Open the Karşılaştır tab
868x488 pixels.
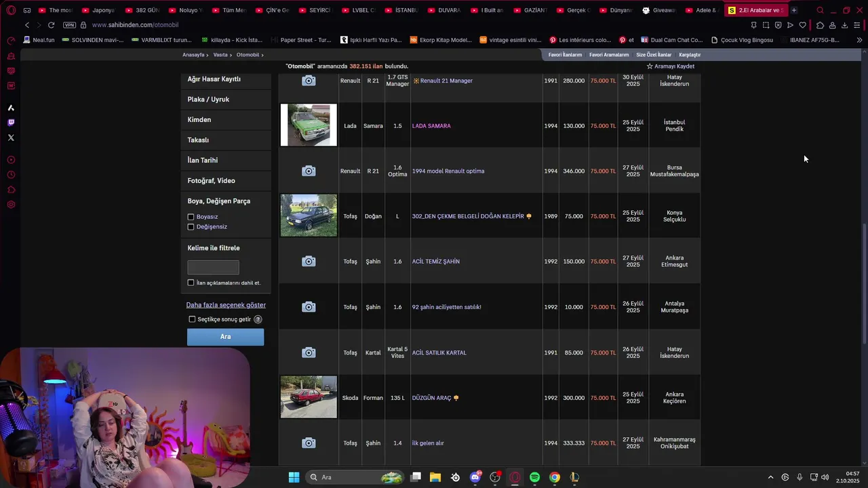coord(690,55)
